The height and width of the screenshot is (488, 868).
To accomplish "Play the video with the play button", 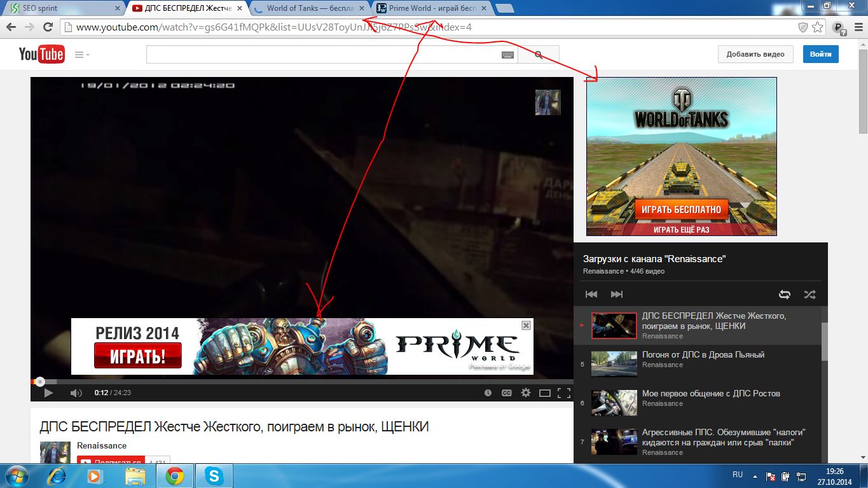I will [x=48, y=393].
